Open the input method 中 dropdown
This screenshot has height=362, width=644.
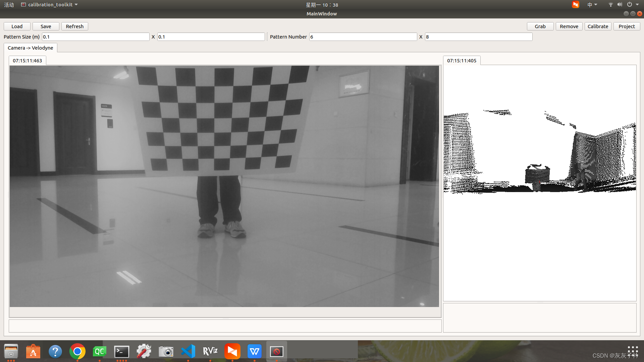click(x=592, y=5)
